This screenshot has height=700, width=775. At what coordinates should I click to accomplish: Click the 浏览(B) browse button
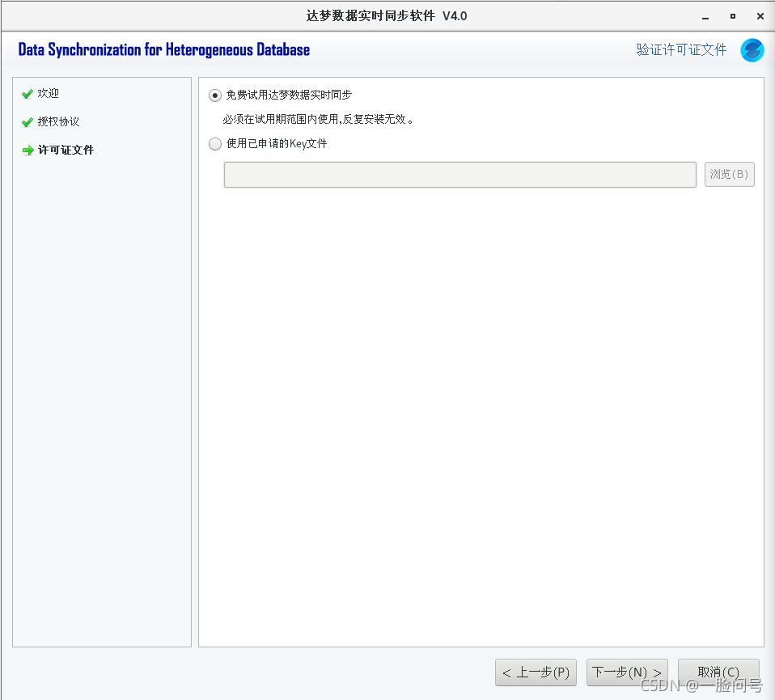tap(729, 175)
